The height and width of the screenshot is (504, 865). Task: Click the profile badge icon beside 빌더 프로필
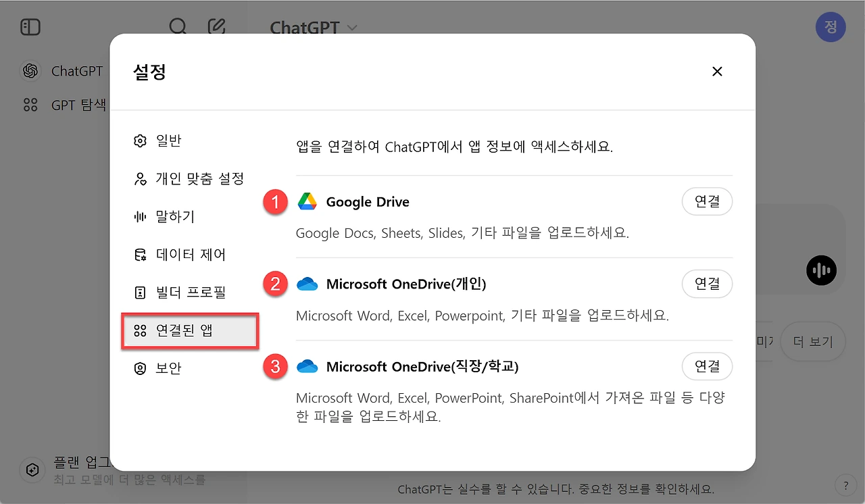pos(140,293)
